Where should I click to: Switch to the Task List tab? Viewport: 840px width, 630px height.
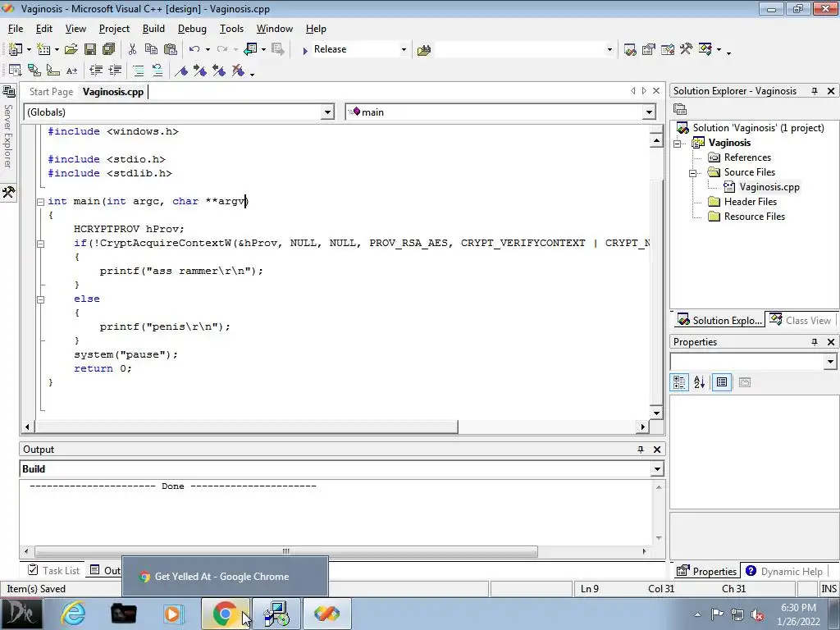pyautogui.click(x=54, y=571)
